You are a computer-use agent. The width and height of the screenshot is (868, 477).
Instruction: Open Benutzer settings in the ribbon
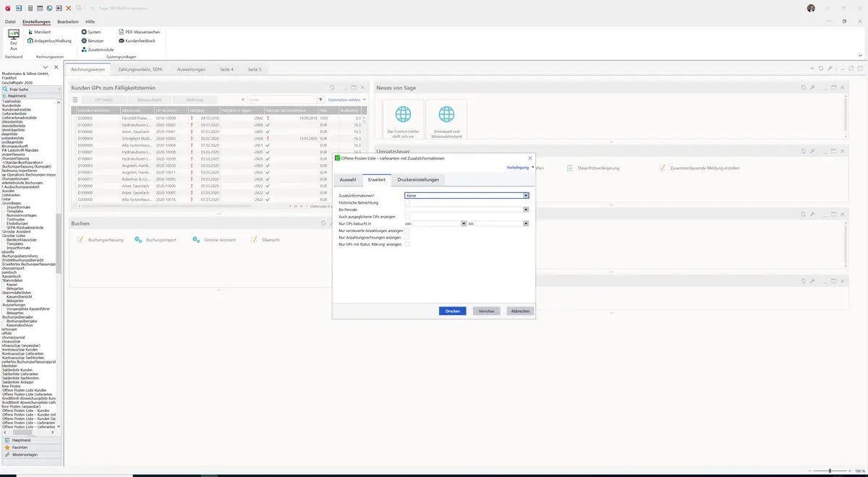point(92,40)
